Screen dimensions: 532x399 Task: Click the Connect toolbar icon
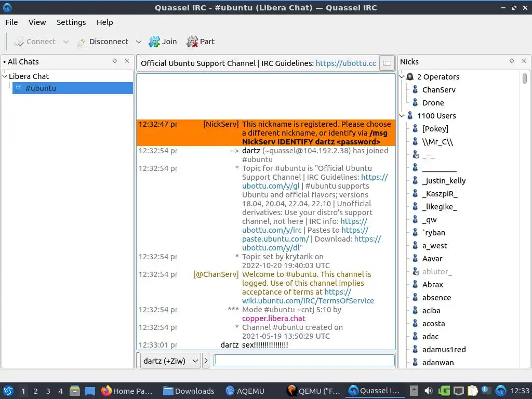[19, 42]
